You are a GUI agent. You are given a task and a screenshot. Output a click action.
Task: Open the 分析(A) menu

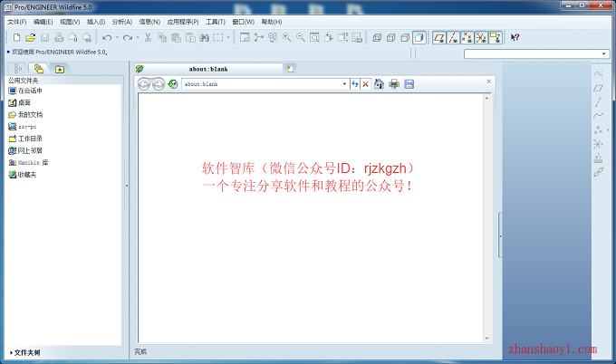(x=121, y=22)
